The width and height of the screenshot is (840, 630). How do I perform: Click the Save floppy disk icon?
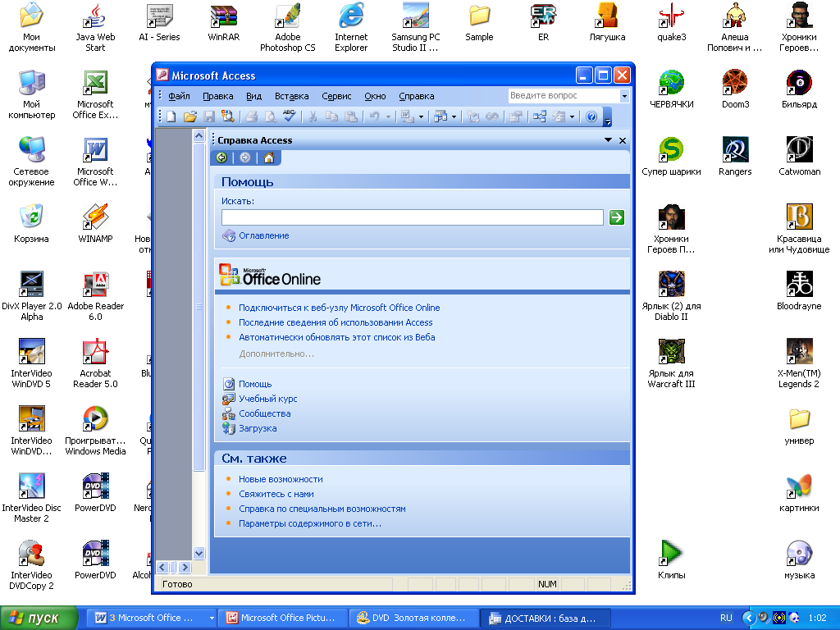(209, 116)
